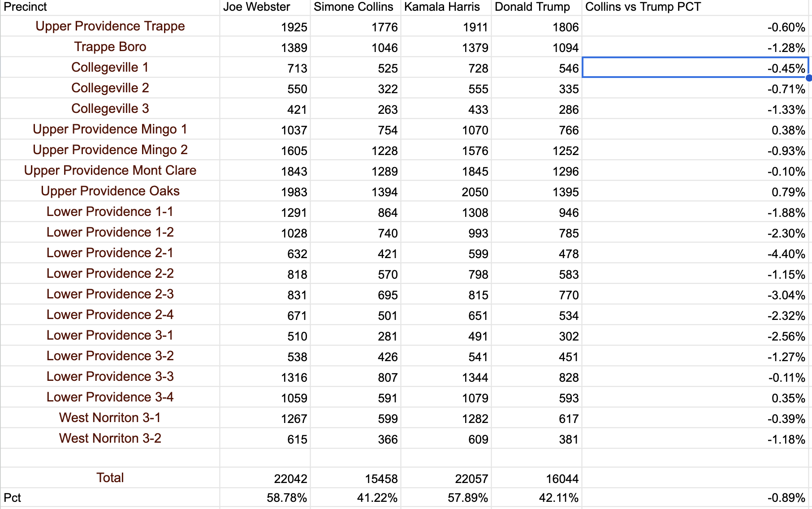Click the Donald Trump column header
The image size is (812, 509).
tap(537, 7)
